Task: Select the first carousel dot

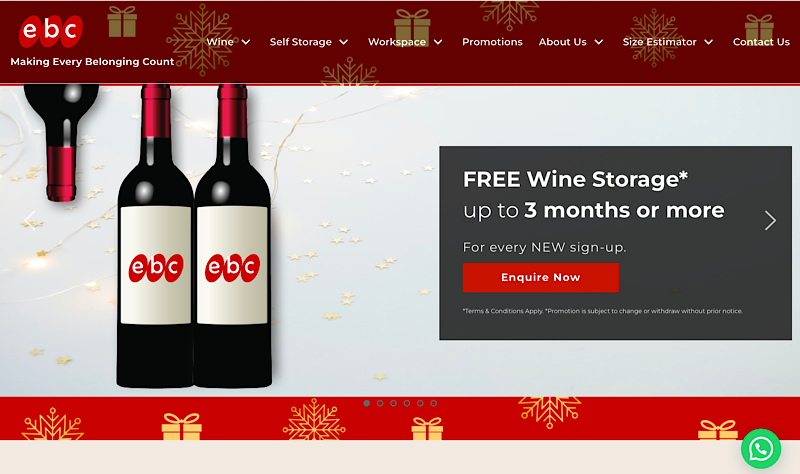Action: coord(366,403)
